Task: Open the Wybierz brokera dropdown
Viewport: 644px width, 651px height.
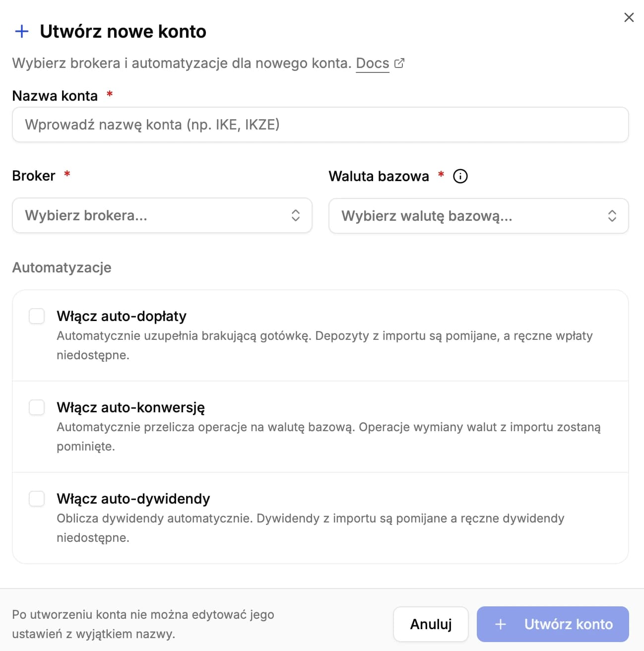Action: [162, 215]
